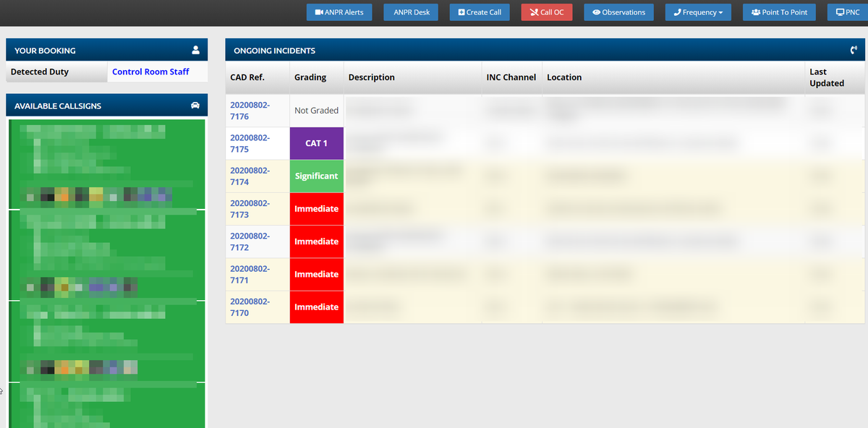Open Point To Point

pos(779,12)
